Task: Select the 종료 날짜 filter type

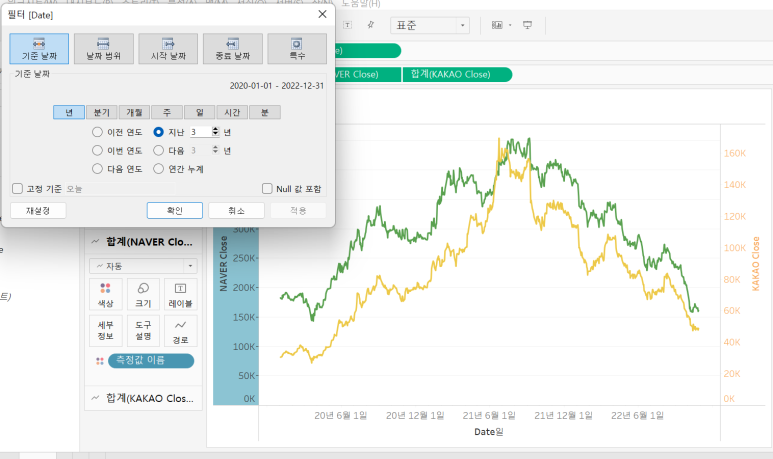Action: (x=233, y=49)
